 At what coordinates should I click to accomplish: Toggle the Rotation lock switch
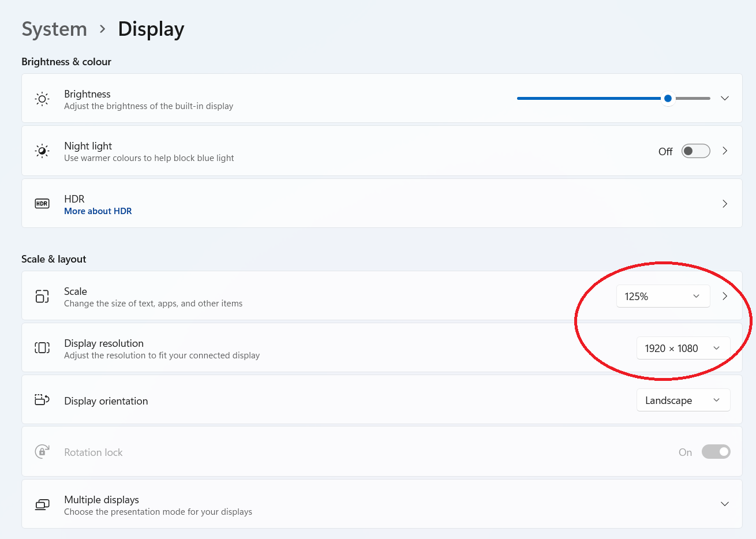716,452
